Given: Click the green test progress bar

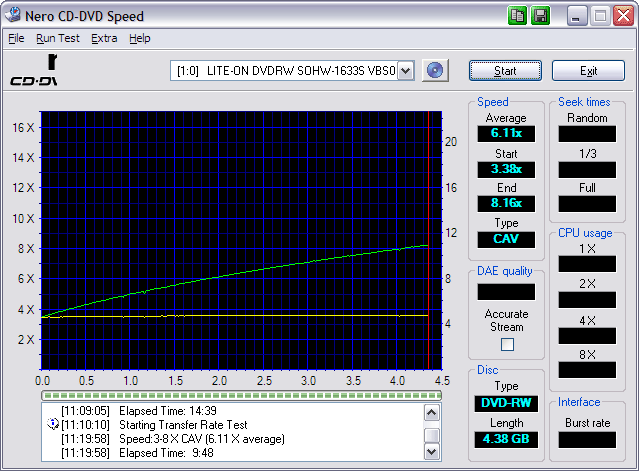Looking at the screenshot, I should tap(241, 395).
